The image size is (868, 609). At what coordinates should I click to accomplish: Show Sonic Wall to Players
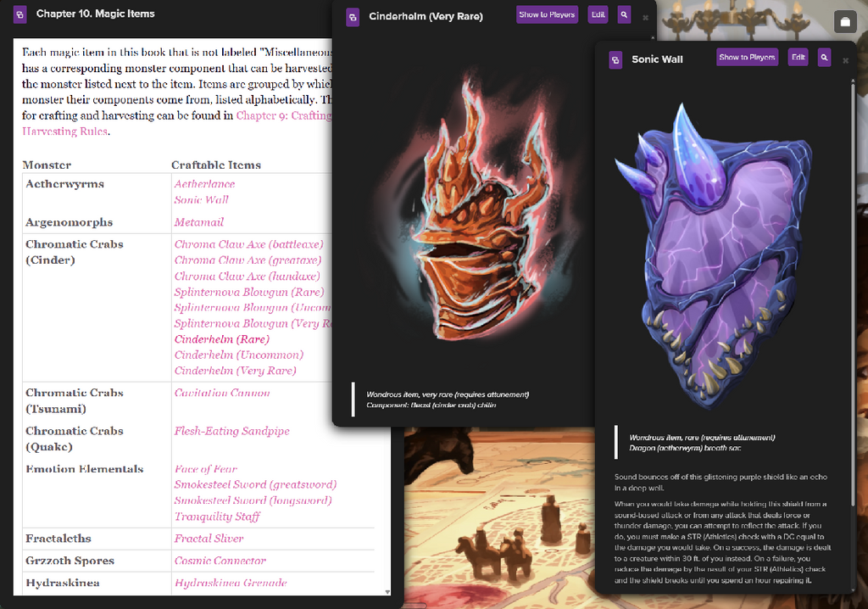[748, 57]
